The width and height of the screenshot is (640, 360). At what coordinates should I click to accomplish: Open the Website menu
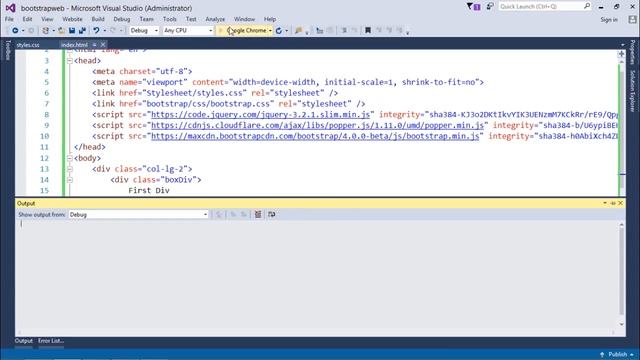click(x=72, y=19)
